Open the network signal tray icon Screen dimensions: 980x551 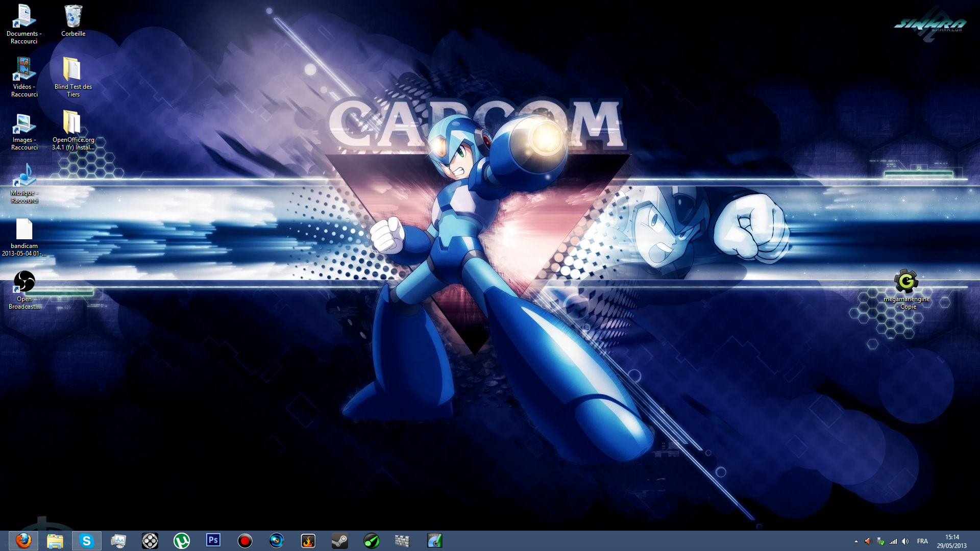pyautogui.click(x=893, y=541)
